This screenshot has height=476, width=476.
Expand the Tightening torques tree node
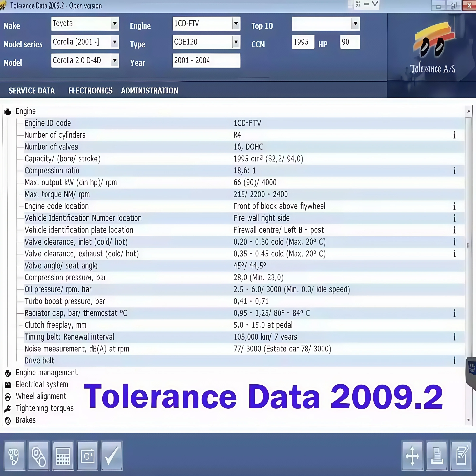[45, 408]
